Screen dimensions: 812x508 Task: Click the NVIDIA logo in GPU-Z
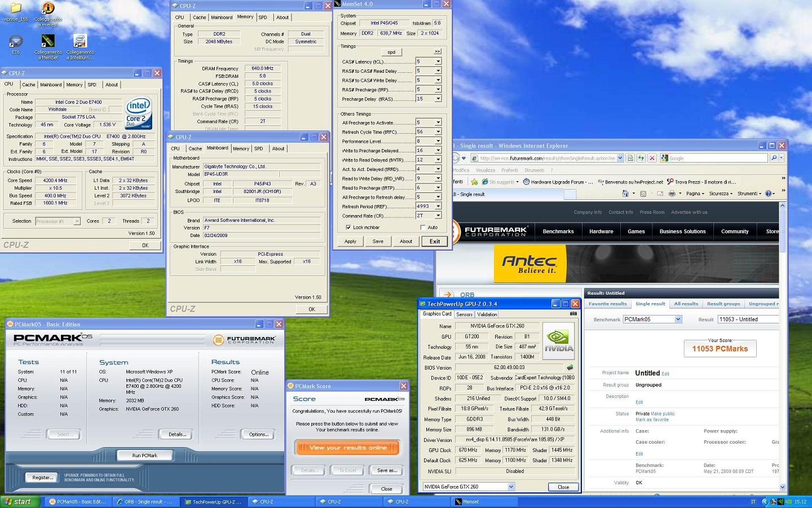[558, 341]
